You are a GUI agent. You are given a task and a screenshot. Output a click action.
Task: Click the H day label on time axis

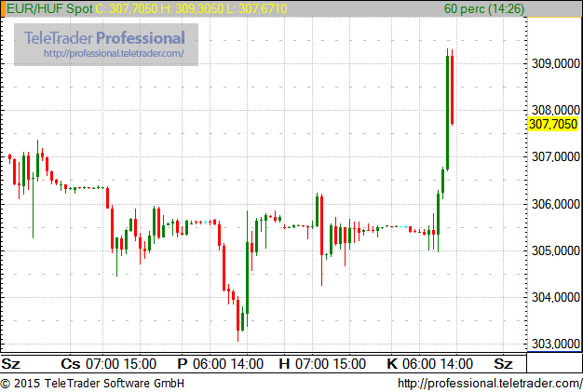(284, 364)
